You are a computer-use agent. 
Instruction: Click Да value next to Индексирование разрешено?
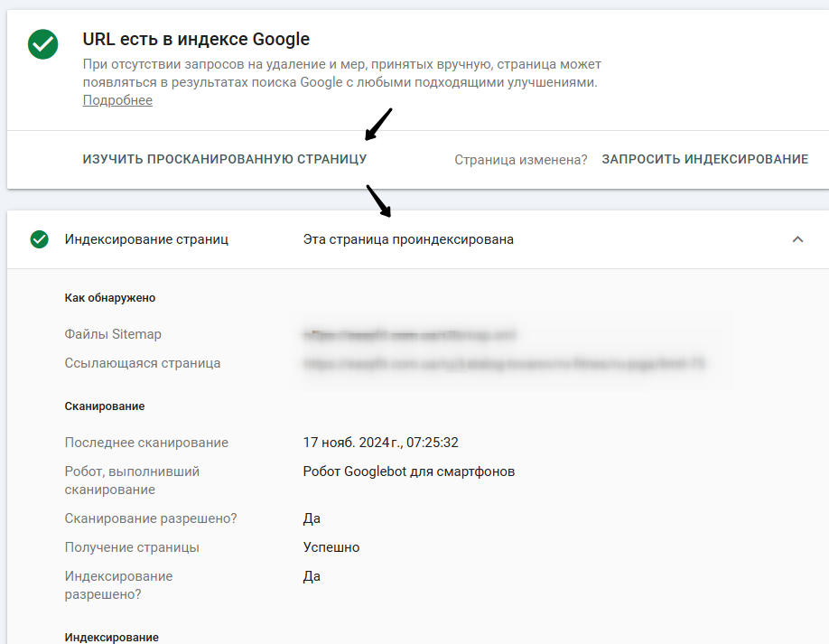coord(312,576)
